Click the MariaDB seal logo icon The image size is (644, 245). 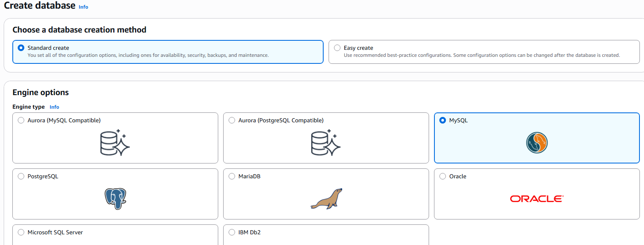[326, 199]
